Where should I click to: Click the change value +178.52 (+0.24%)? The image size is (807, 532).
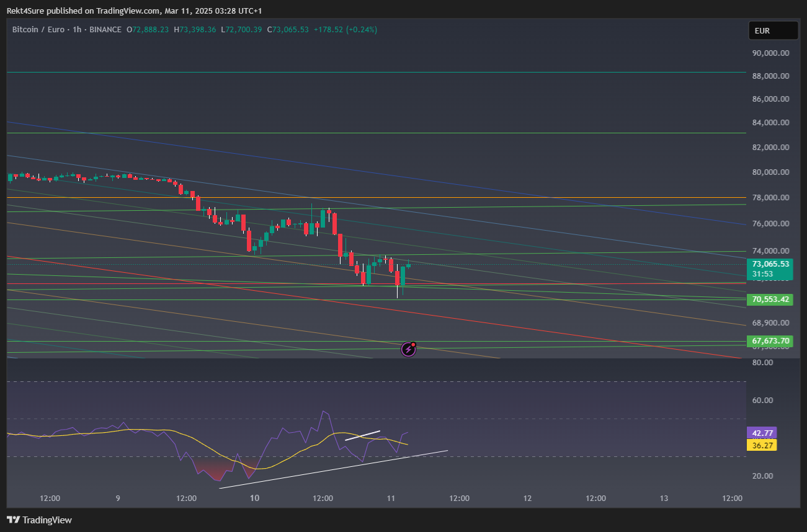click(x=346, y=29)
